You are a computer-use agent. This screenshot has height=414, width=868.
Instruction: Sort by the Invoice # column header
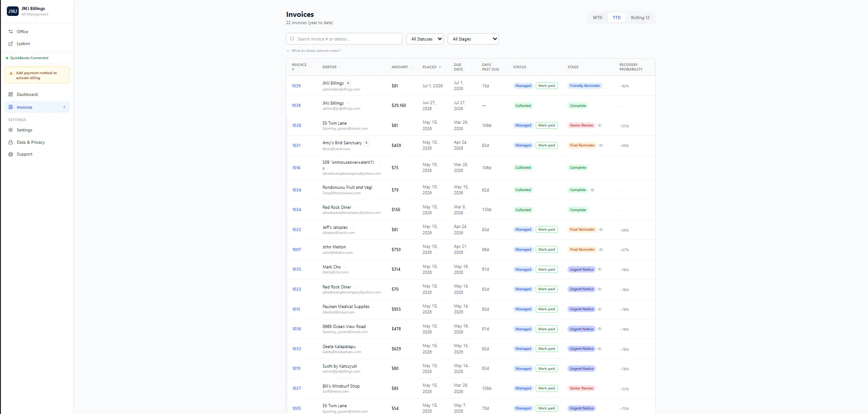(301, 67)
